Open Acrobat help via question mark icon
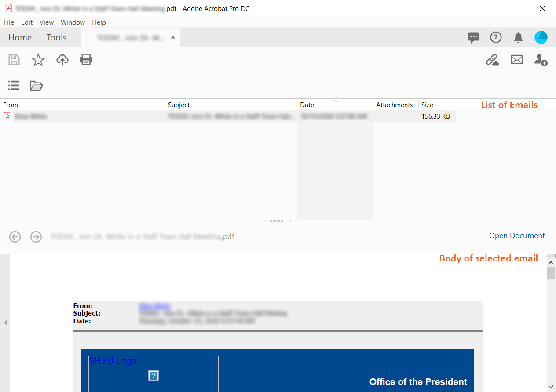This screenshot has height=392, width=556. click(496, 37)
